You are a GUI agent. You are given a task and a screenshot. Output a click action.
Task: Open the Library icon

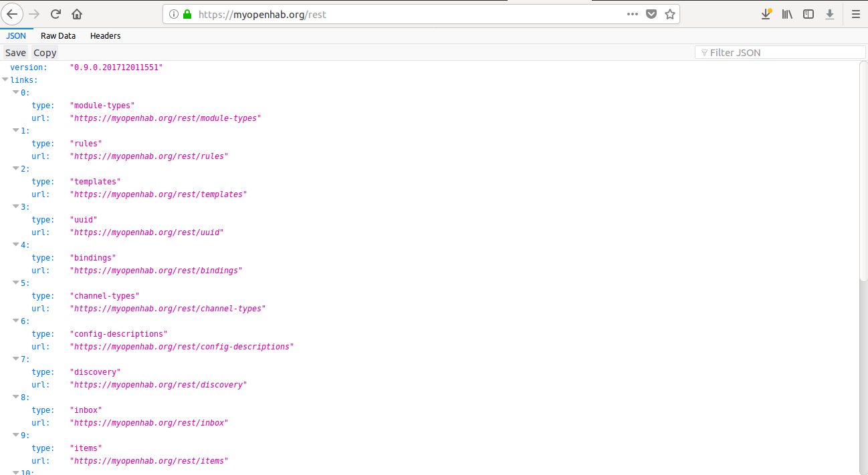pyautogui.click(x=787, y=14)
